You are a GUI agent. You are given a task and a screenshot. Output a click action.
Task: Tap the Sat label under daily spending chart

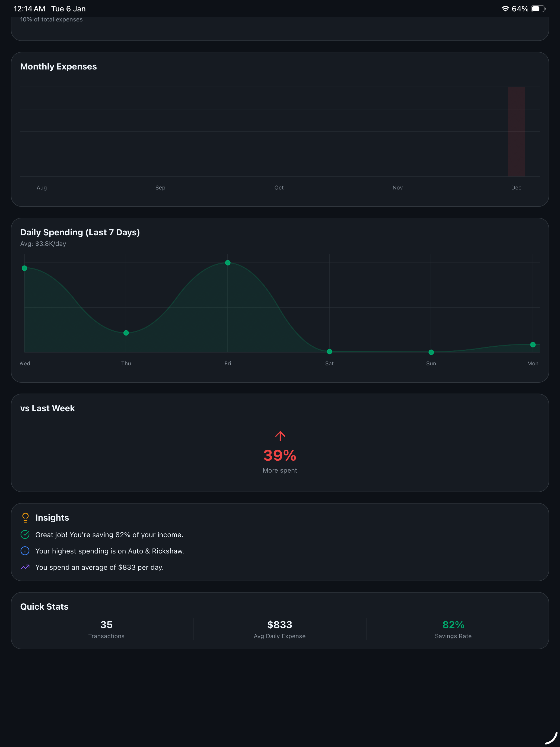pyautogui.click(x=329, y=363)
